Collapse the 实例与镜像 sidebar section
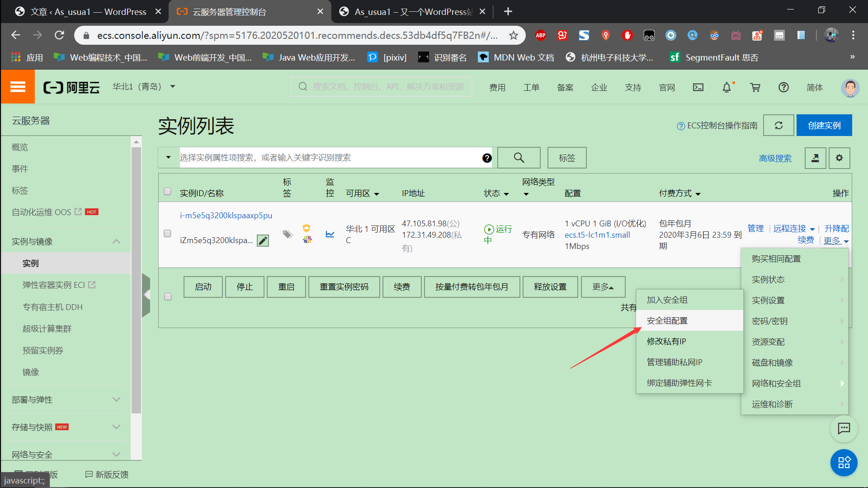868x488 pixels. tap(116, 241)
